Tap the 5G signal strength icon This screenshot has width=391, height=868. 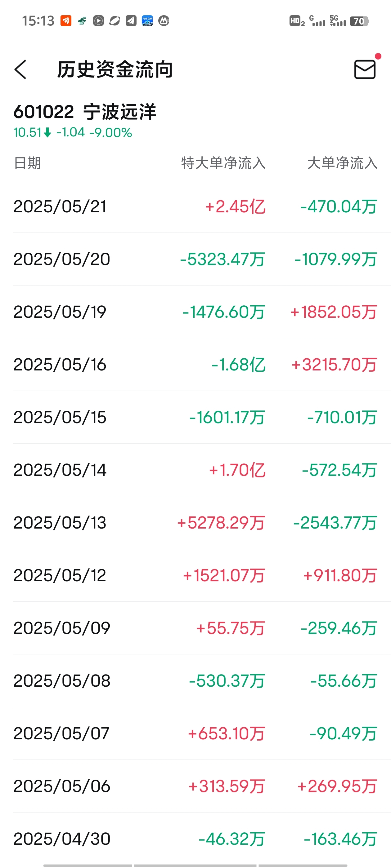338,21
